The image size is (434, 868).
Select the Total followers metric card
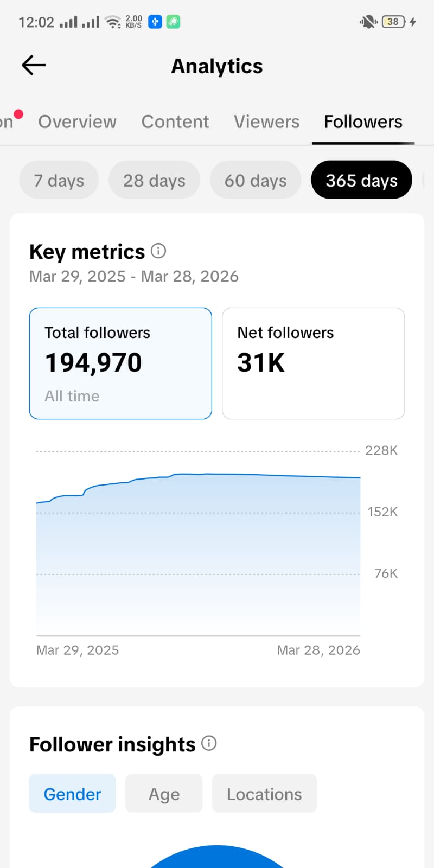click(120, 363)
